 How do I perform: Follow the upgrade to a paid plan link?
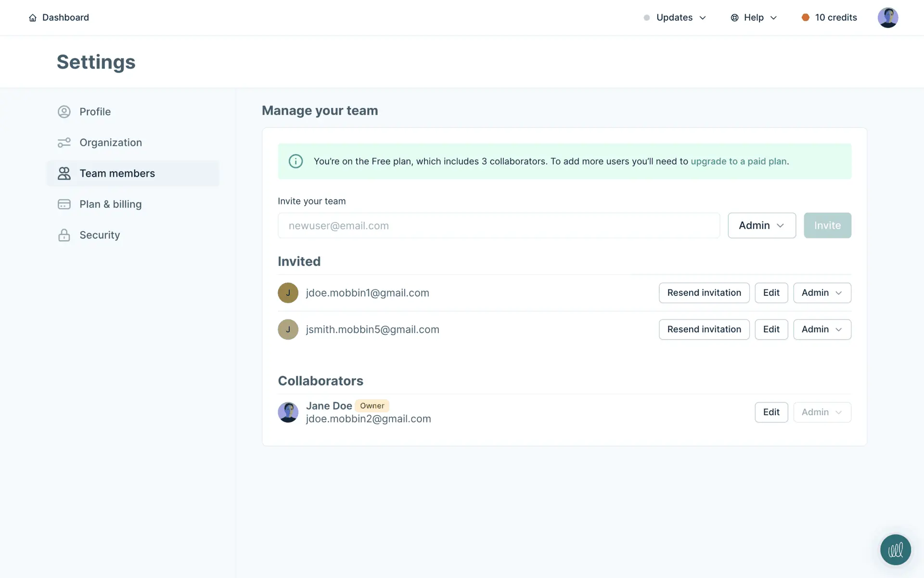coord(738,161)
